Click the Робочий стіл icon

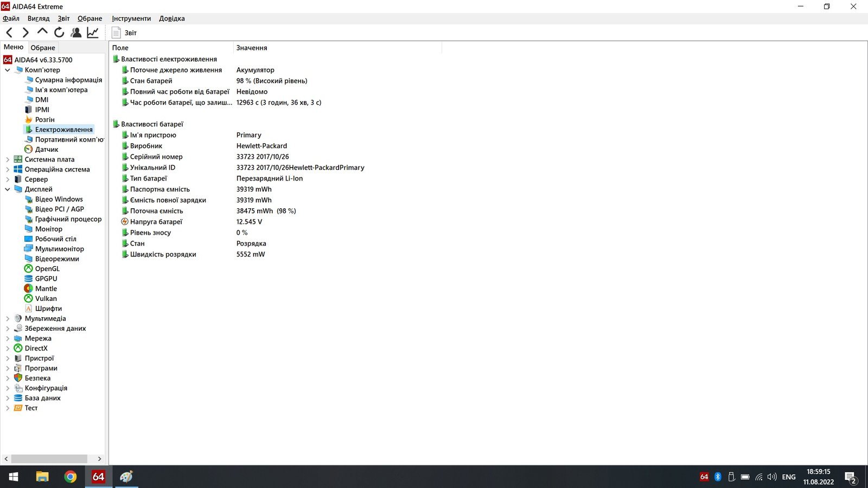[x=29, y=239]
